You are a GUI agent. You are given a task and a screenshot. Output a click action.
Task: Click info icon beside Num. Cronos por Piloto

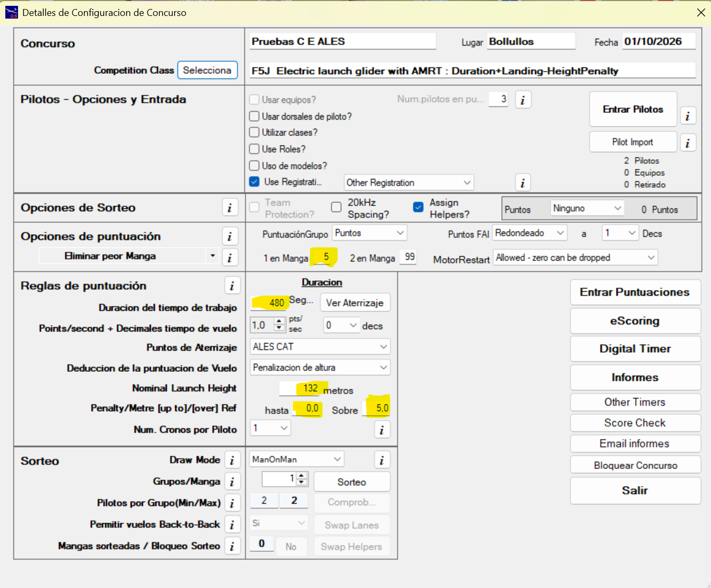point(382,430)
